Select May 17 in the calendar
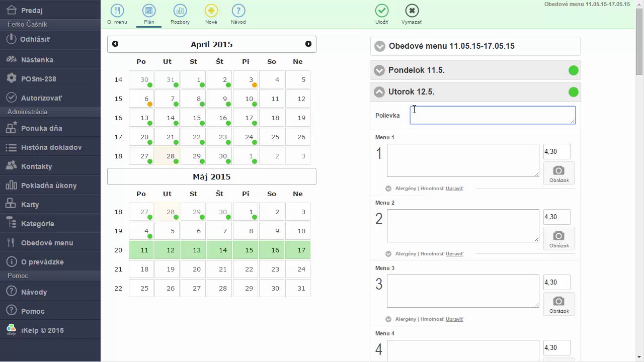Viewport: 644px width, 362px height. click(298, 250)
